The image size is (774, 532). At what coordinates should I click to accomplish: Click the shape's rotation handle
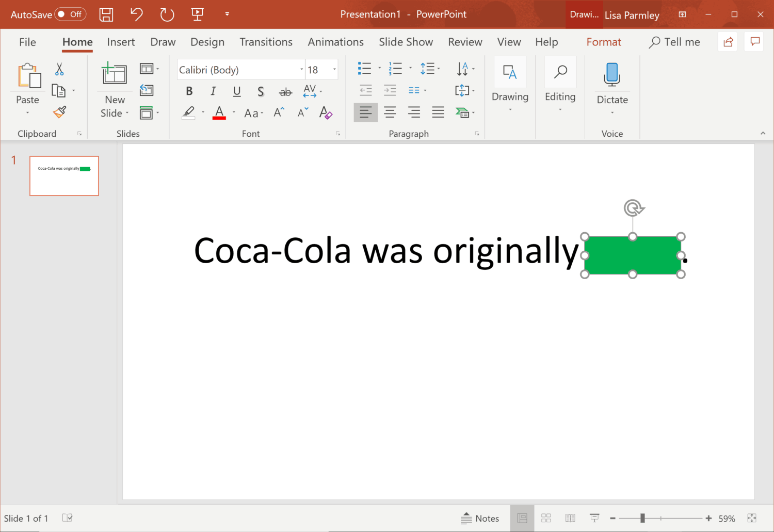pyautogui.click(x=634, y=208)
